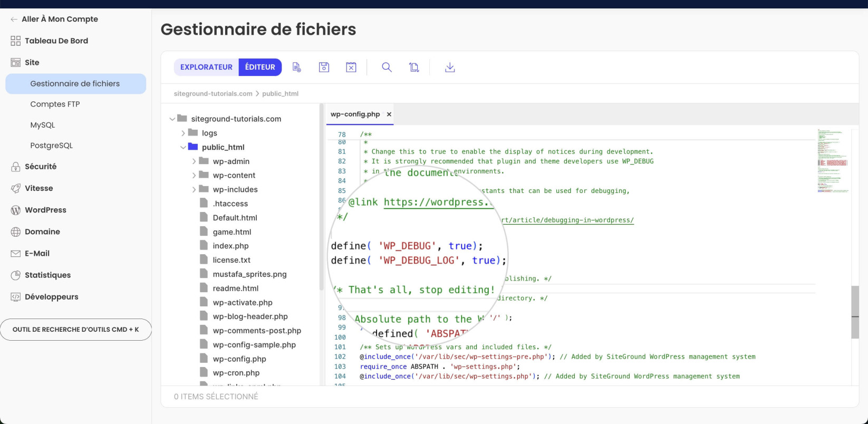The height and width of the screenshot is (424, 868).
Task: Click the Site layout icon
Action: point(15,62)
